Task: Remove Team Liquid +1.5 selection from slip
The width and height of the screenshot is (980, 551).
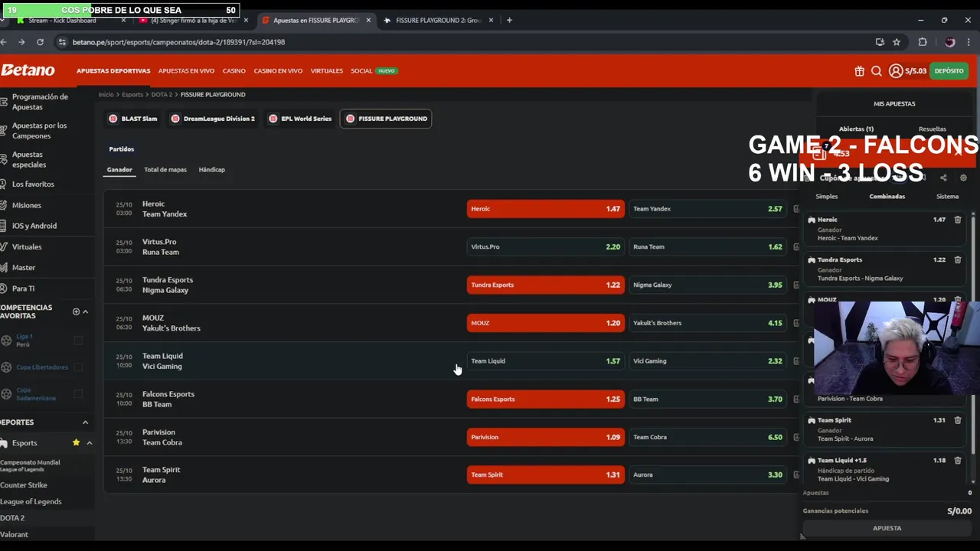Action: 957,460
